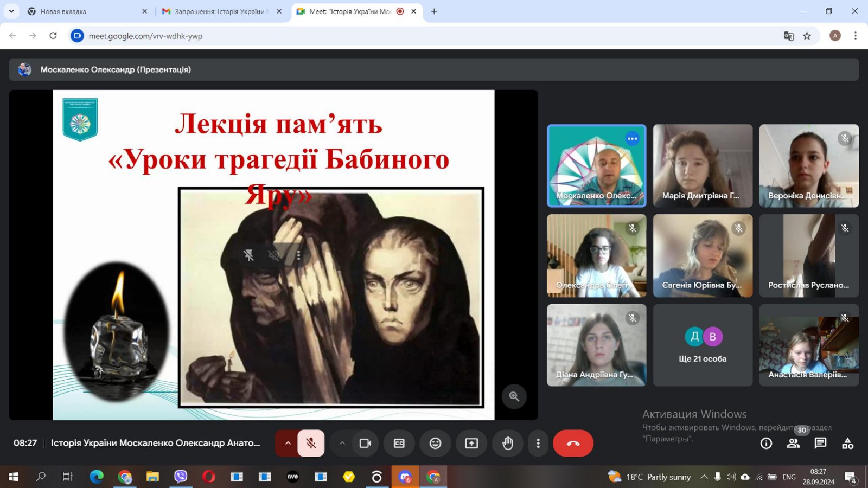Toggle the camera on or off
Image resolution: width=868 pixels, height=488 pixels.
pos(365,443)
